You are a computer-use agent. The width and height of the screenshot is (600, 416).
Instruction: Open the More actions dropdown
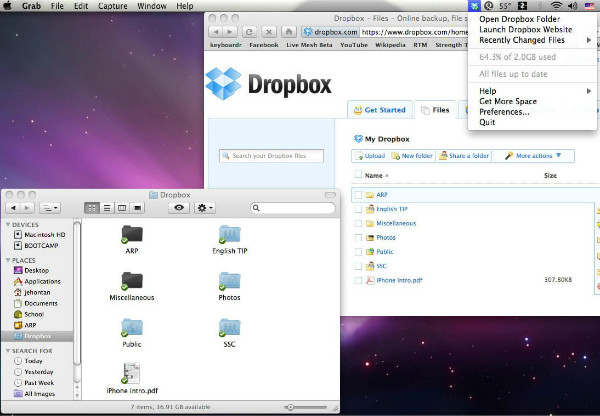pyautogui.click(x=533, y=156)
